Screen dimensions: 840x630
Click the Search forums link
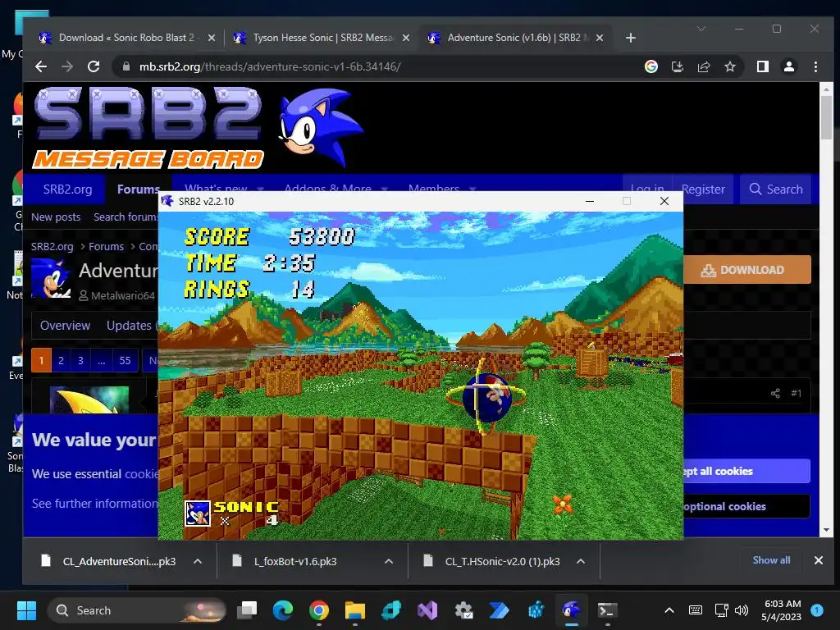coord(126,217)
